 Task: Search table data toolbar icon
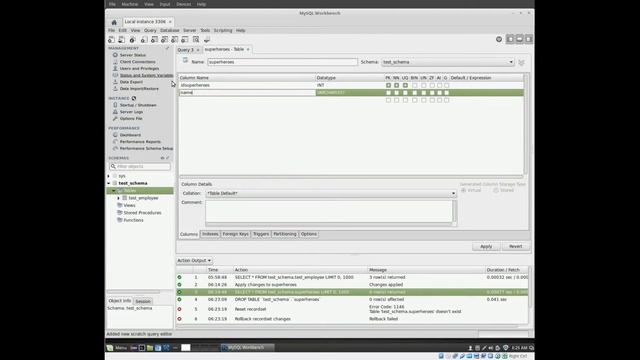(x=196, y=40)
